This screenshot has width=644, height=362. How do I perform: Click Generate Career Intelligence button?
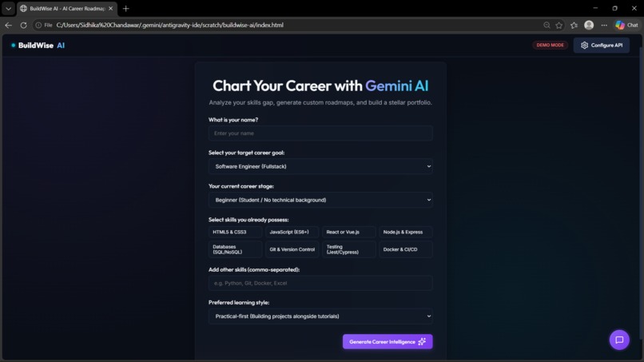pos(388,341)
